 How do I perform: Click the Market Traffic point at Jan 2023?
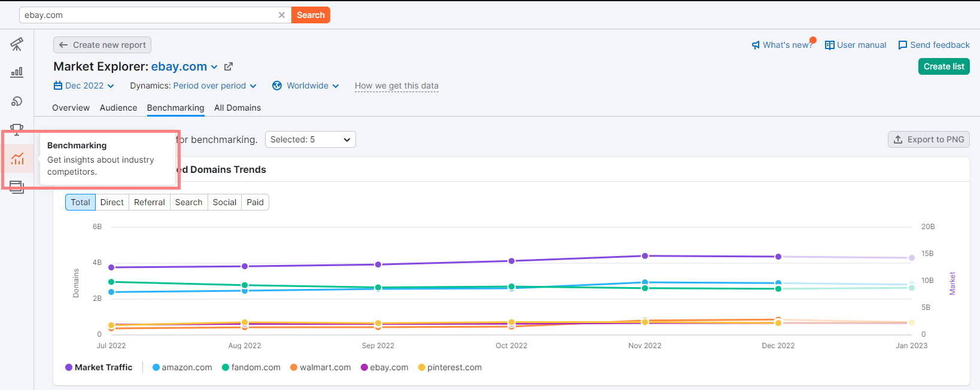(912, 258)
